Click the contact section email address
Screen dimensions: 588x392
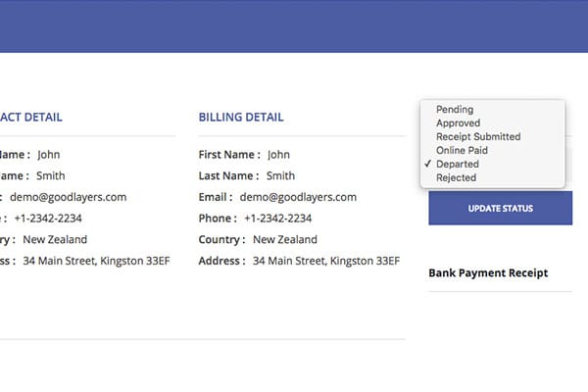tap(69, 197)
